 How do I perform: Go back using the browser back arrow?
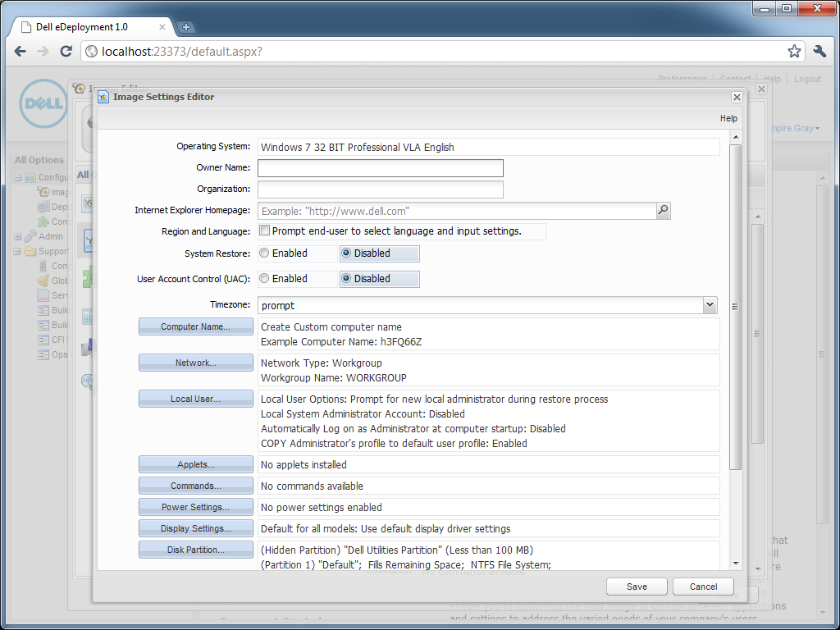pyautogui.click(x=21, y=52)
